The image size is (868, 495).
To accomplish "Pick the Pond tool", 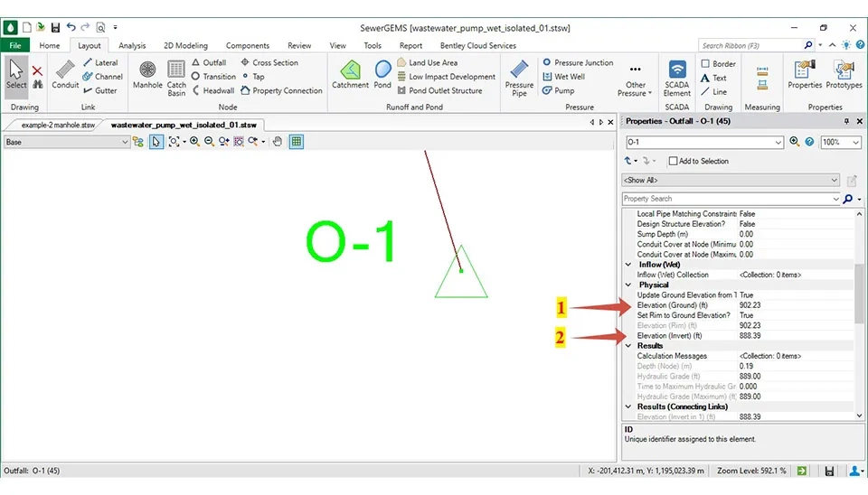I will click(x=382, y=74).
